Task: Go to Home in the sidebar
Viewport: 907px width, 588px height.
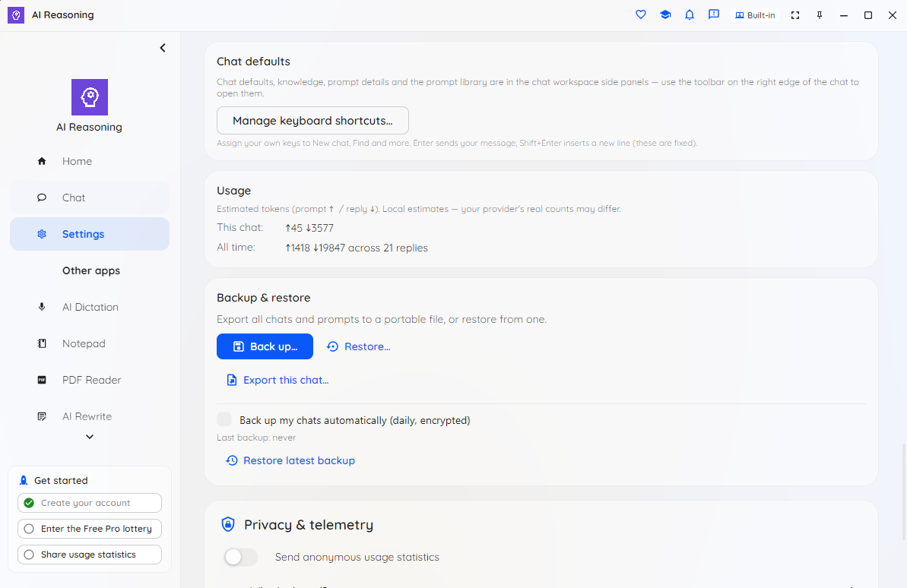Action: pos(90,161)
